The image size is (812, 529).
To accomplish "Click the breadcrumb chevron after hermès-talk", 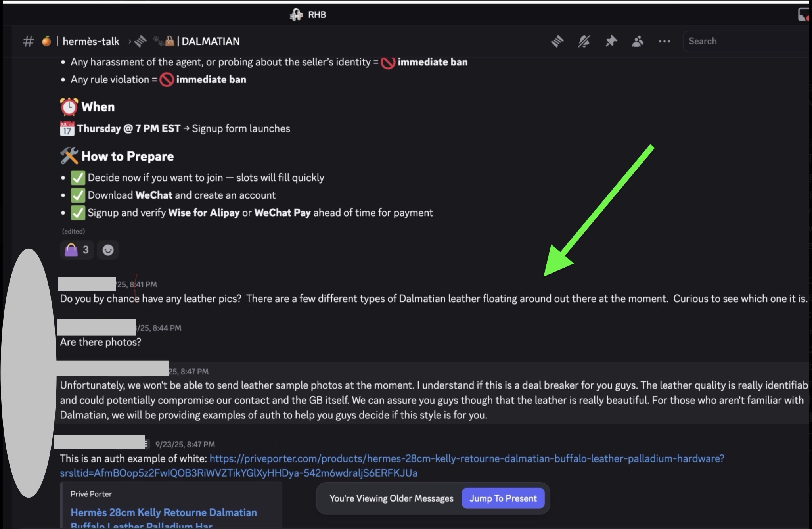I will (130, 41).
